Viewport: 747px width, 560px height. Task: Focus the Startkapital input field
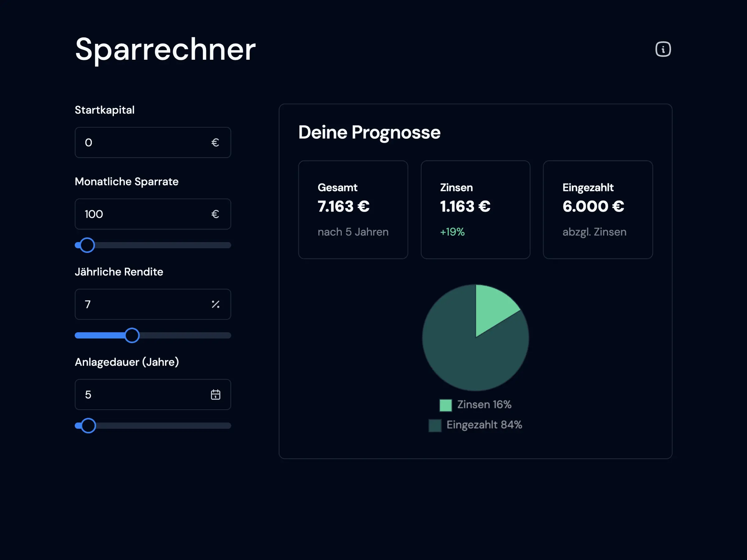pos(153,142)
